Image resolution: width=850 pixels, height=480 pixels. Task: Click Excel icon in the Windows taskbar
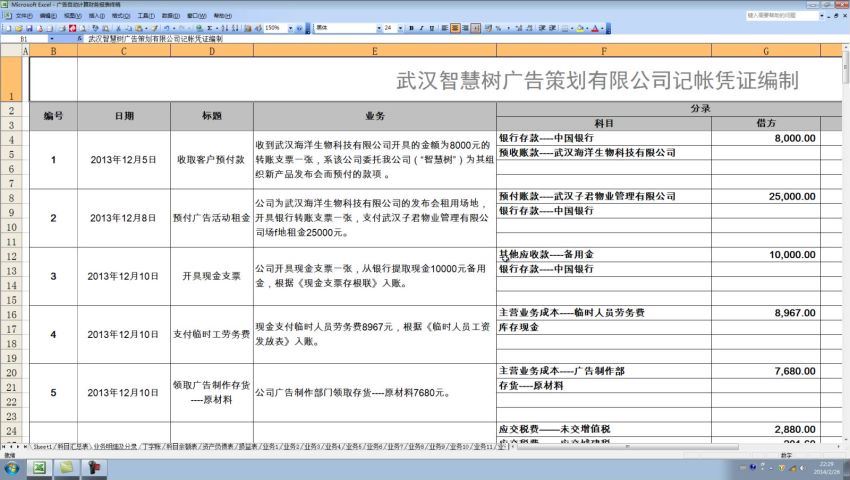coord(39,468)
